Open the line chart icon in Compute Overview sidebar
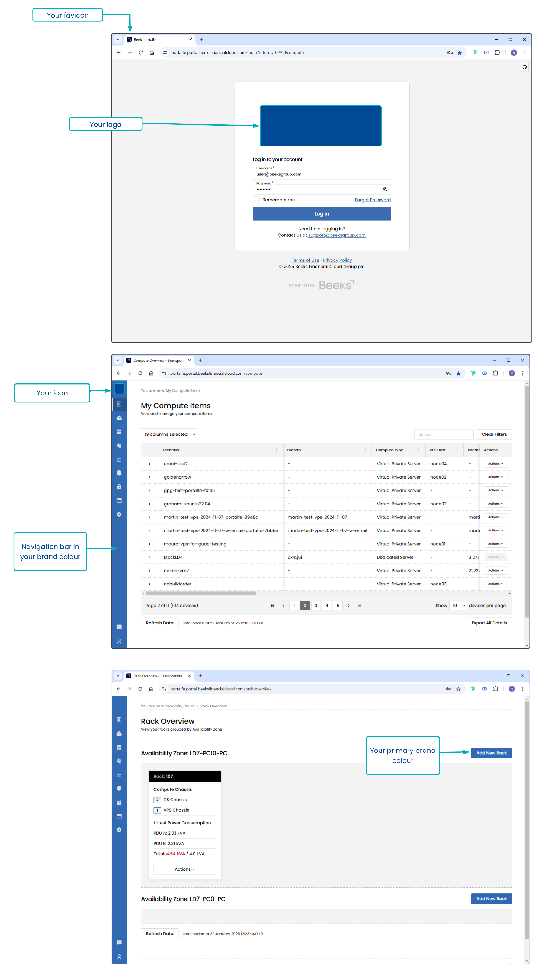Image resolution: width=542 pixels, height=980 pixels. (x=119, y=460)
